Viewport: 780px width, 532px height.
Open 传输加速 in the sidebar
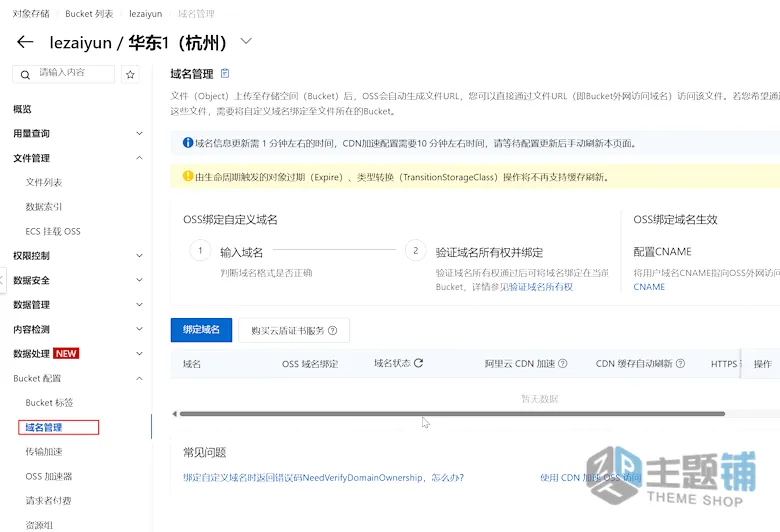coord(44,451)
